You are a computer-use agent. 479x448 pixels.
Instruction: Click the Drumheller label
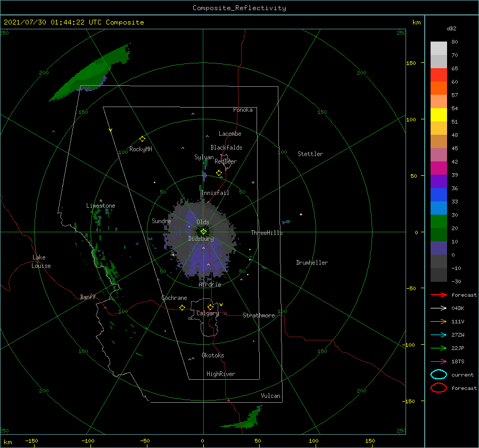pyautogui.click(x=312, y=263)
